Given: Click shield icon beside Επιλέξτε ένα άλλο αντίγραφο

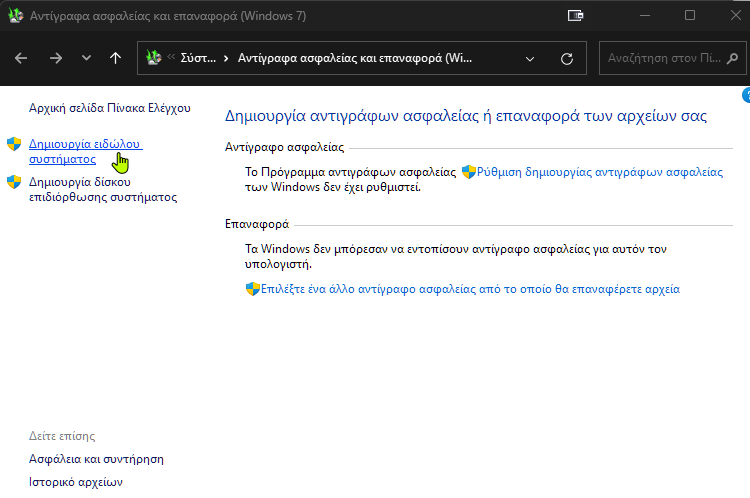Looking at the screenshot, I should [x=253, y=289].
